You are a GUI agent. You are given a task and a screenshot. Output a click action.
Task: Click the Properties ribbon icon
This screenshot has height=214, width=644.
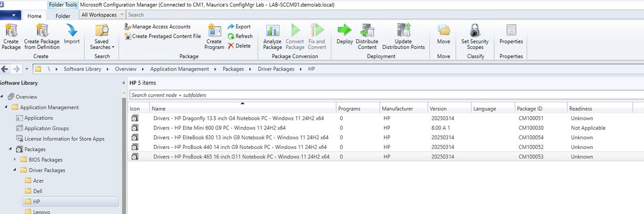[511, 34]
